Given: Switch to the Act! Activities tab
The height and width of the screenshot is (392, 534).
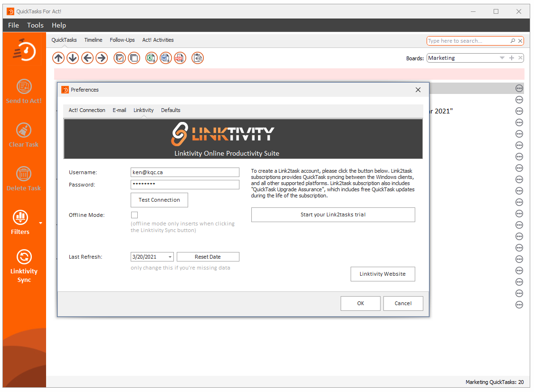Looking at the screenshot, I should [158, 40].
